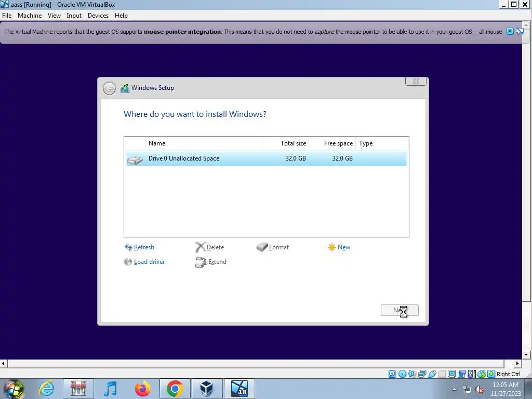The image size is (532, 399).
Task: Click the shared folders status icon
Action: point(442,374)
